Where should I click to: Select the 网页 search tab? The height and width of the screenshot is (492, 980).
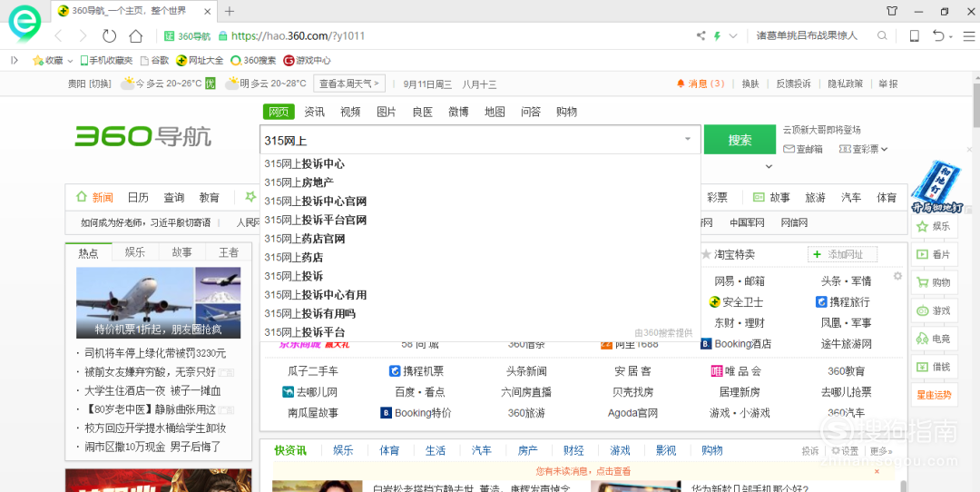click(x=279, y=112)
